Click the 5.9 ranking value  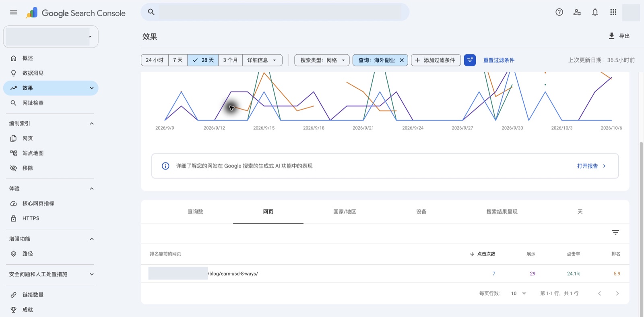pyautogui.click(x=617, y=273)
